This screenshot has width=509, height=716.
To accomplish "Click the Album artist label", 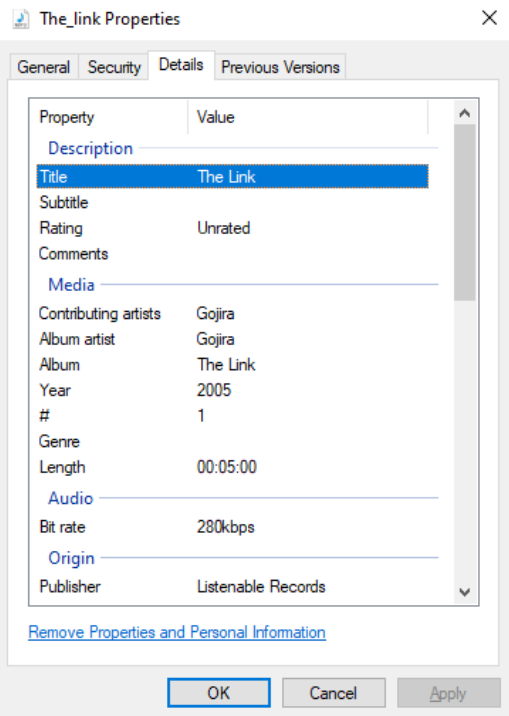I will click(x=77, y=339).
